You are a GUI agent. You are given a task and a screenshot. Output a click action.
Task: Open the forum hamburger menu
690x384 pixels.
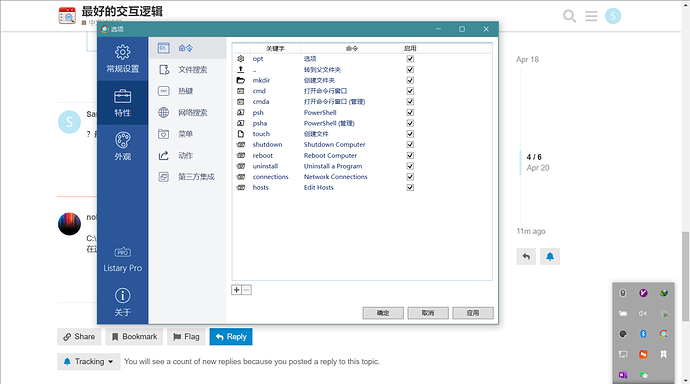[591, 16]
